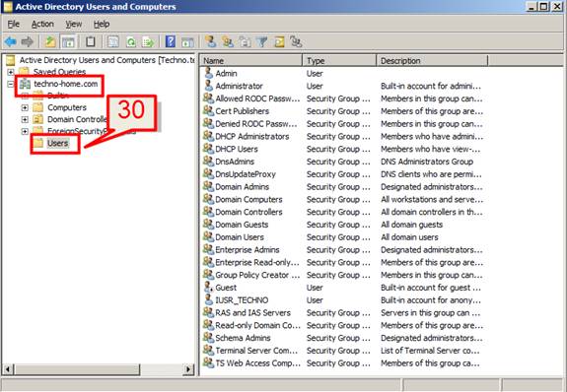Open the Help menu
567x392 pixels.
[102, 25]
